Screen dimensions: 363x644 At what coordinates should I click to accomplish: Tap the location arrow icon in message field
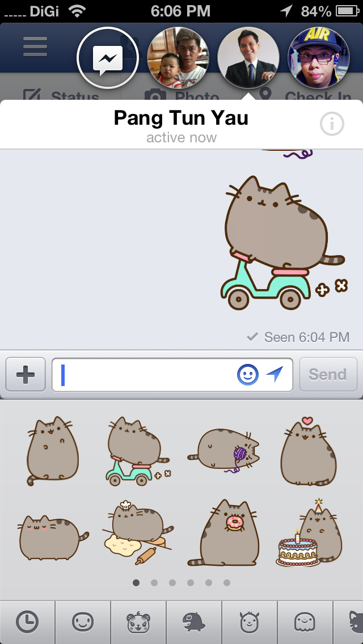coord(275,374)
